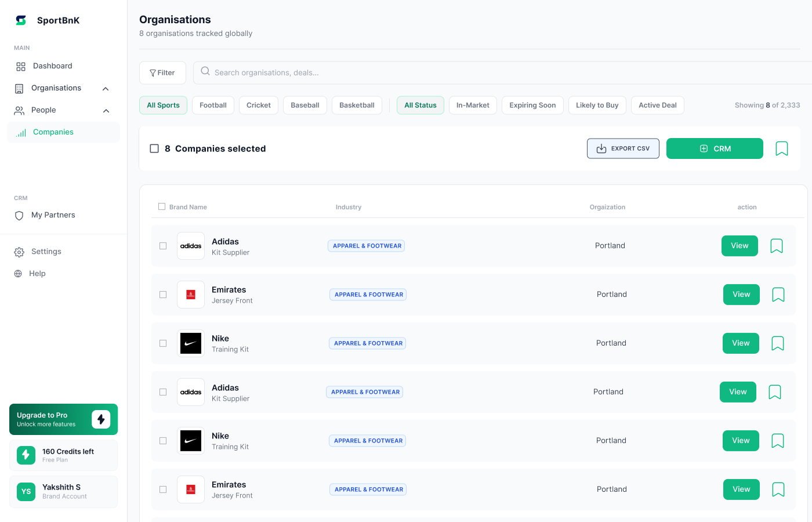The width and height of the screenshot is (812, 522).
Task: View the first Adidas row
Action: click(739, 246)
